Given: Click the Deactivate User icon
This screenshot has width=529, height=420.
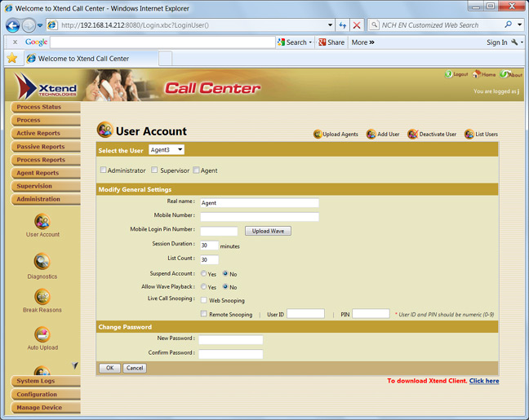Looking at the screenshot, I should [412, 135].
